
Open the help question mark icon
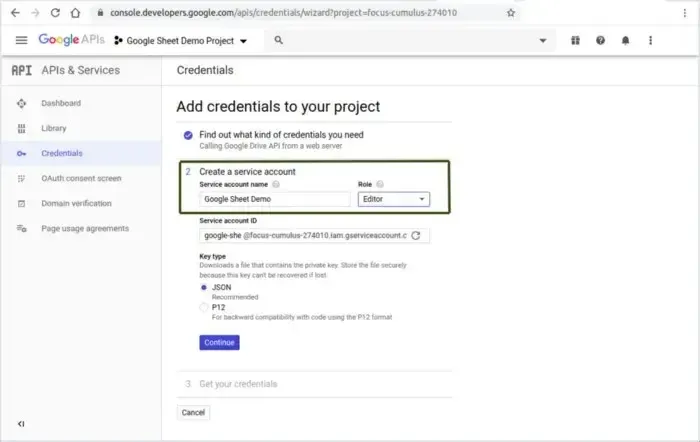[x=600, y=41]
